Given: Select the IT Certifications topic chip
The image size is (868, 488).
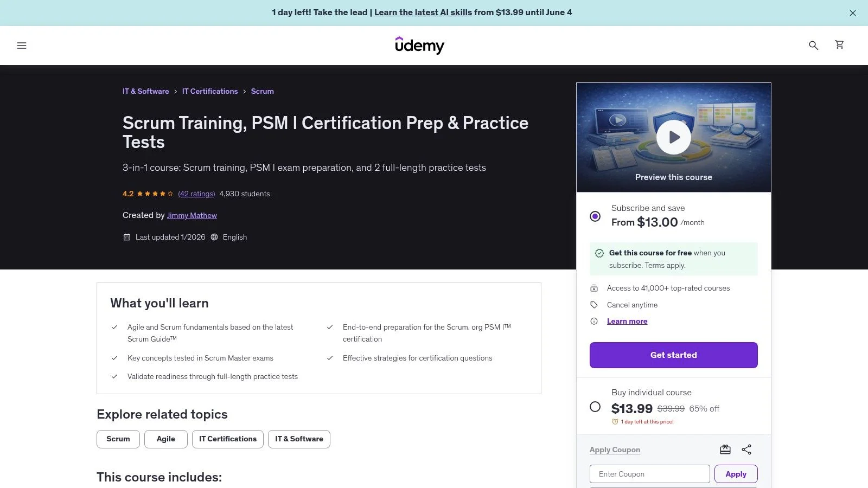Looking at the screenshot, I should point(228,439).
